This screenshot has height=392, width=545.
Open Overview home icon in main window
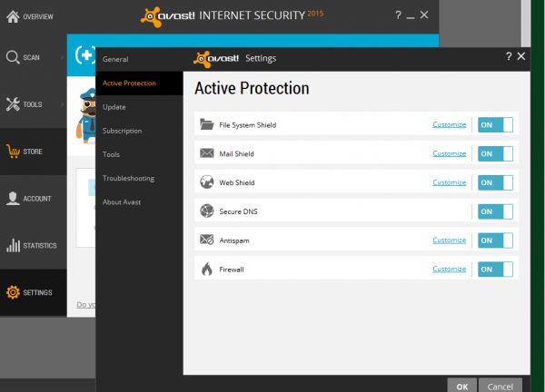pyautogui.click(x=13, y=16)
